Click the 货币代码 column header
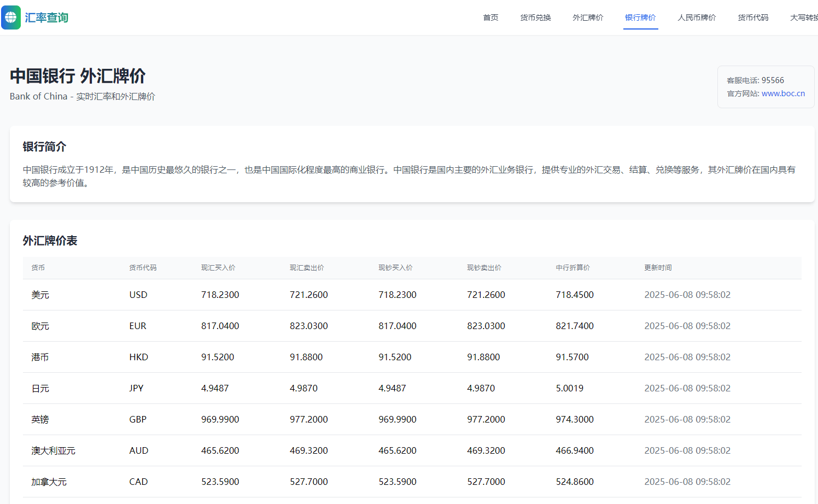The height and width of the screenshot is (504, 818). [143, 268]
